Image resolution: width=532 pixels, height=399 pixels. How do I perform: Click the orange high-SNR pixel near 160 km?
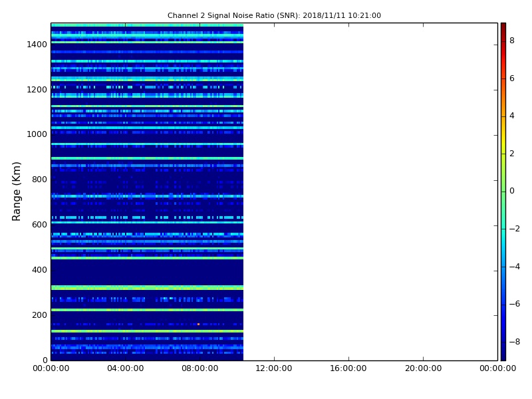[198, 325]
